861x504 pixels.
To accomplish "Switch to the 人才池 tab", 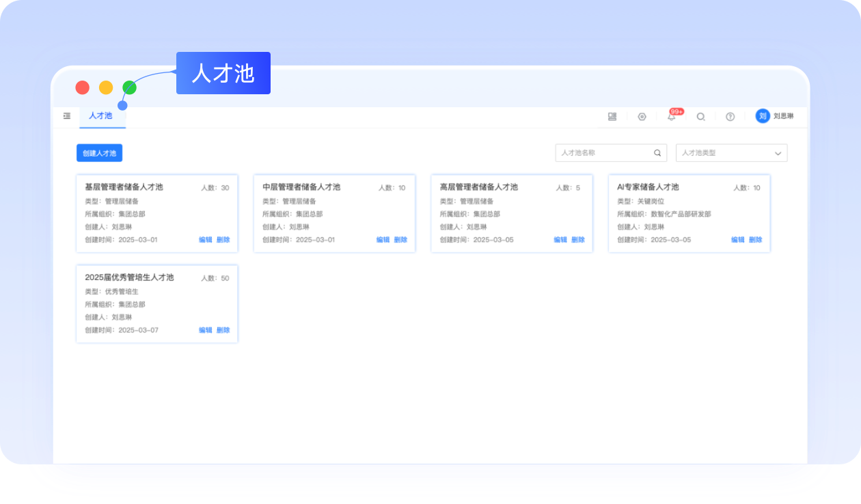I will [x=100, y=116].
